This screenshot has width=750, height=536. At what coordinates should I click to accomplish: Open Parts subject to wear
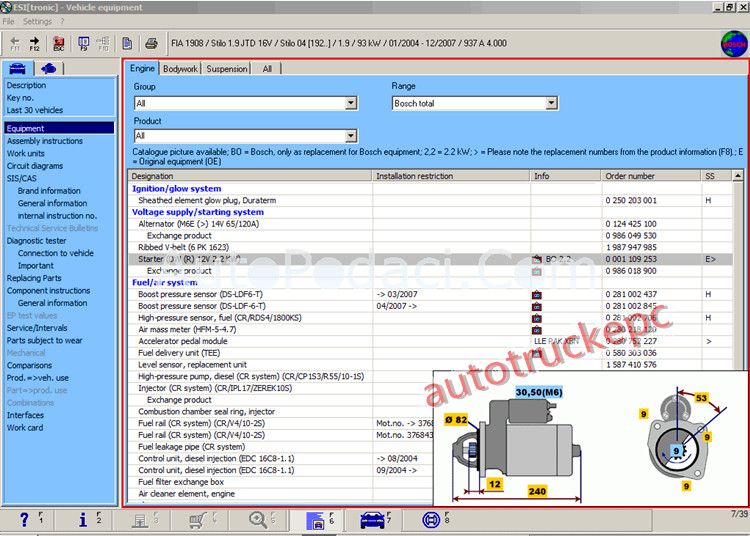[44, 340]
